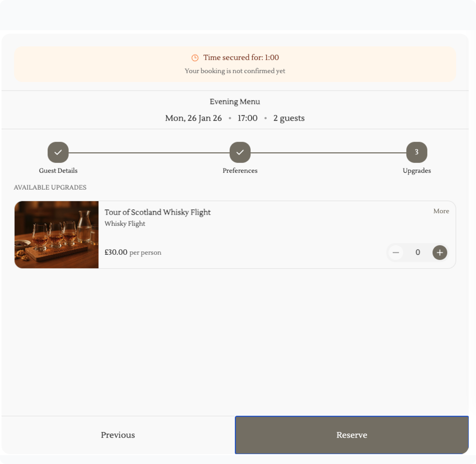This screenshot has height=464, width=476.
Task: Click the Mon, 26 Jan 26 date
Action: 193,118
